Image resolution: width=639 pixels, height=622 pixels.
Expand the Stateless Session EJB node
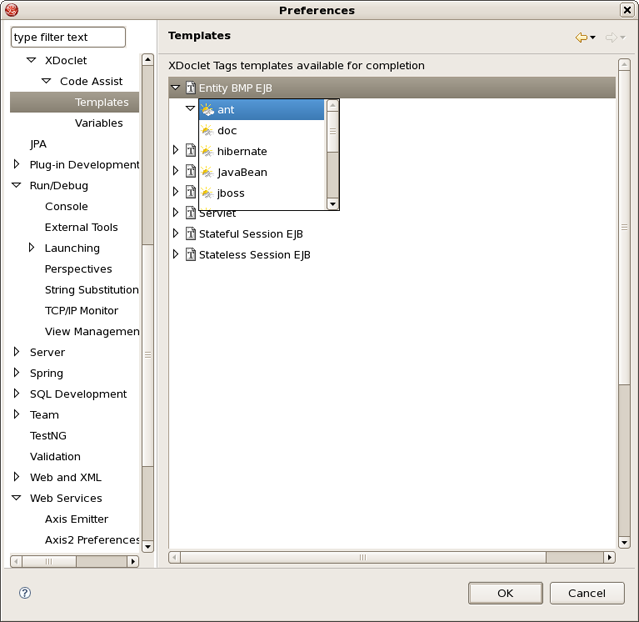(176, 255)
